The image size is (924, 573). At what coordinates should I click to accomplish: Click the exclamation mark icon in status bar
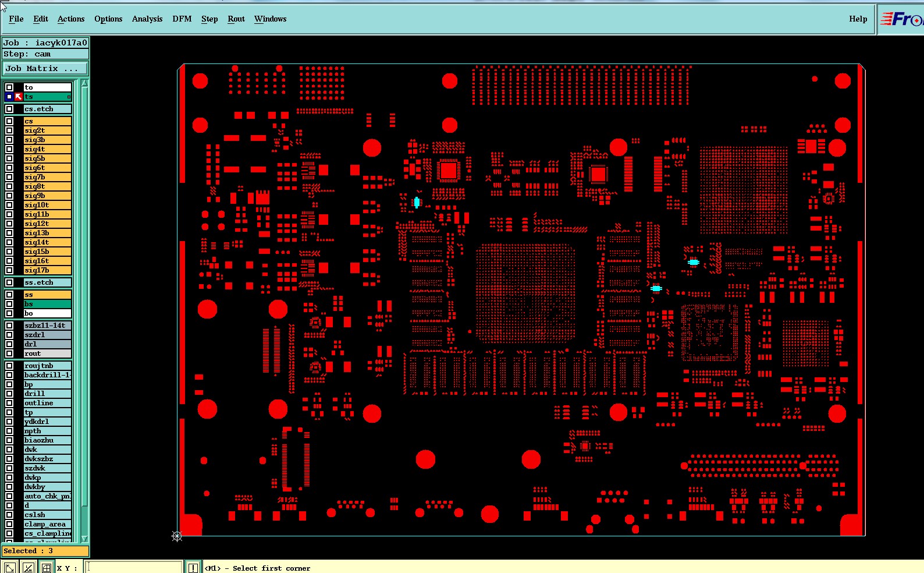(193, 567)
